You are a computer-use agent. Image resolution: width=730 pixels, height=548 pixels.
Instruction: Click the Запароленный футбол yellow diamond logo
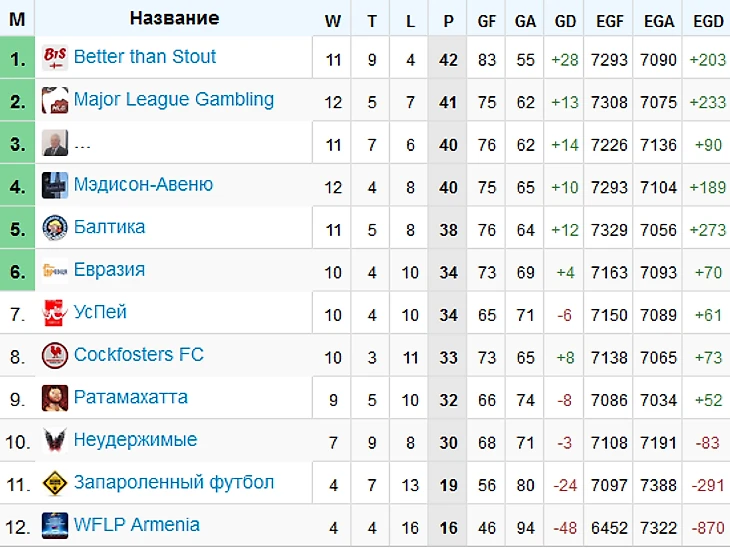point(55,483)
